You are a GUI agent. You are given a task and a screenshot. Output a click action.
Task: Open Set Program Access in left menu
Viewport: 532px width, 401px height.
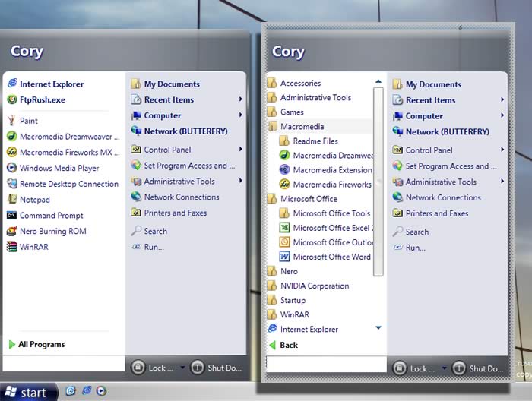pyautogui.click(x=183, y=166)
